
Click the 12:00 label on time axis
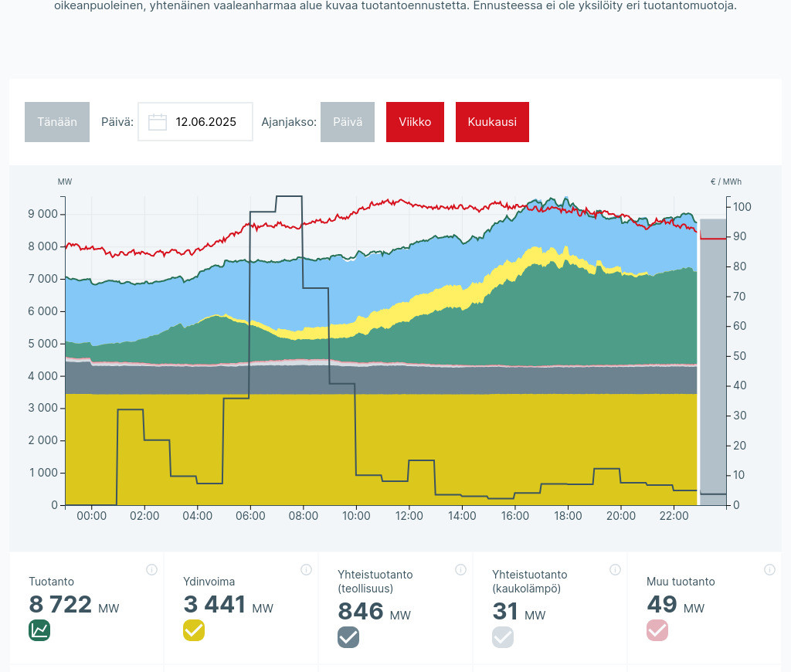click(409, 516)
